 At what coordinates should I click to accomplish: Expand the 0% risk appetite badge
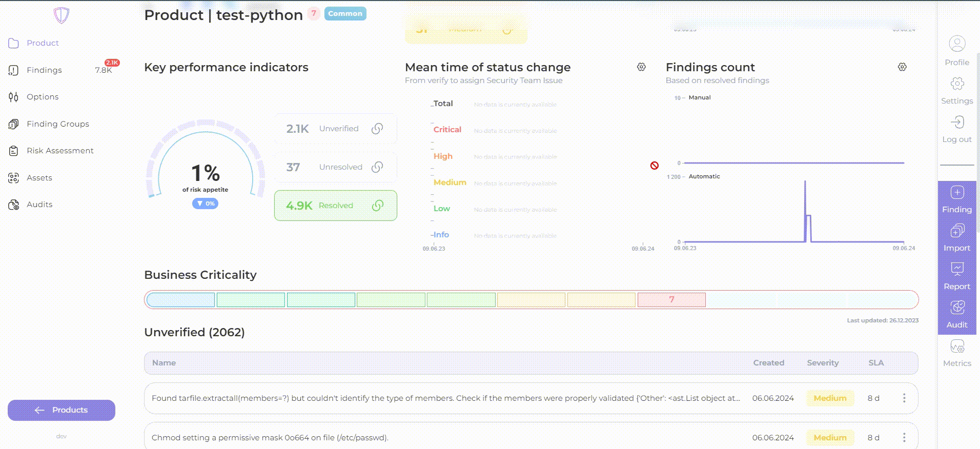click(205, 203)
